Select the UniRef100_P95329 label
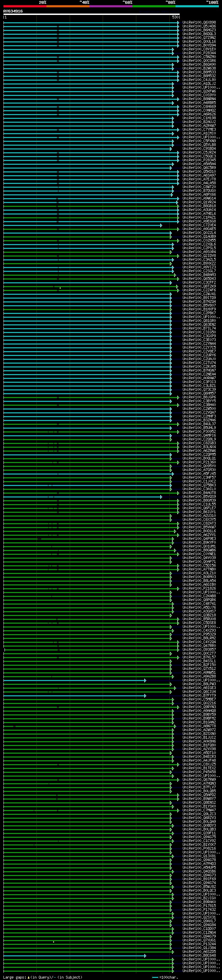The width and height of the screenshot is (222, 980). [199, 634]
